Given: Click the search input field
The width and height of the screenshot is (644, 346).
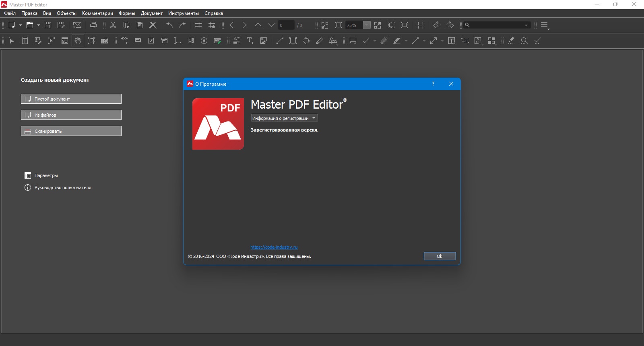Looking at the screenshot, I should (497, 25).
